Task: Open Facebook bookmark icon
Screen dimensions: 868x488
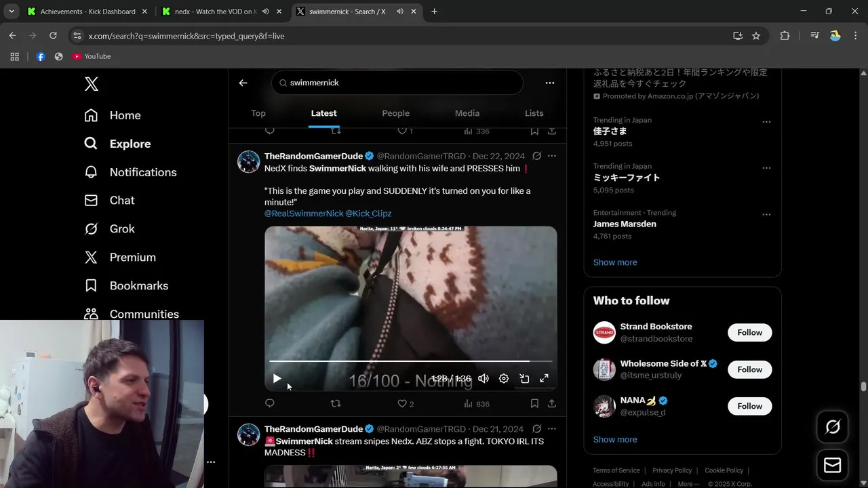Action: [x=41, y=56]
